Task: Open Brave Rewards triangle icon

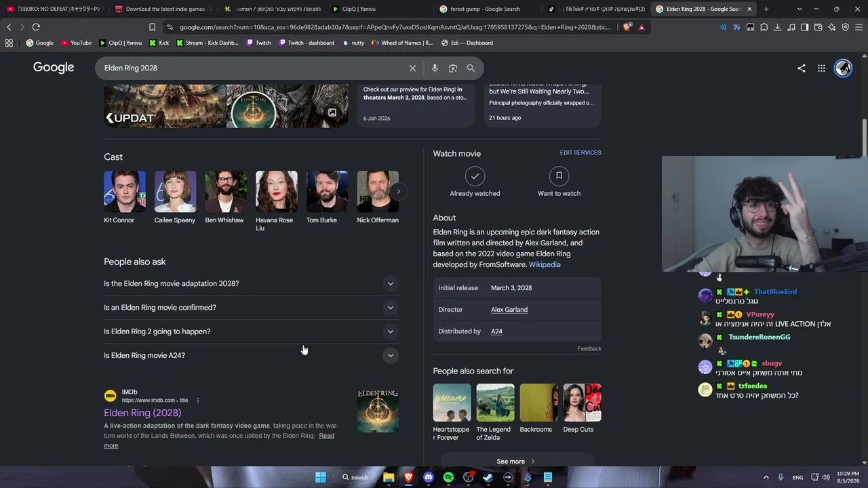Action: (x=642, y=27)
